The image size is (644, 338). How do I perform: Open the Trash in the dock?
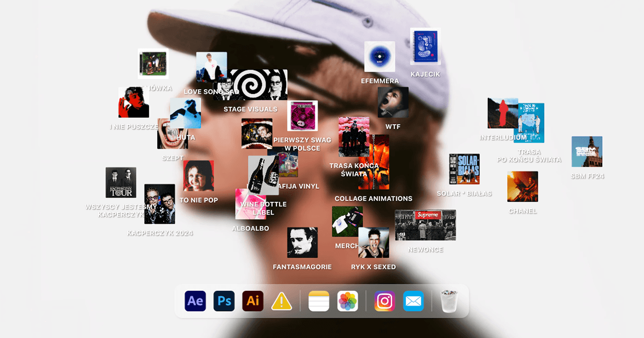pyautogui.click(x=449, y=301)
